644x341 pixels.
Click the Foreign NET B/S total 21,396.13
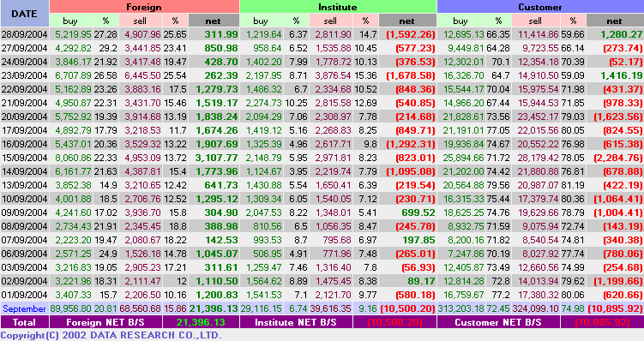point(201,322)
